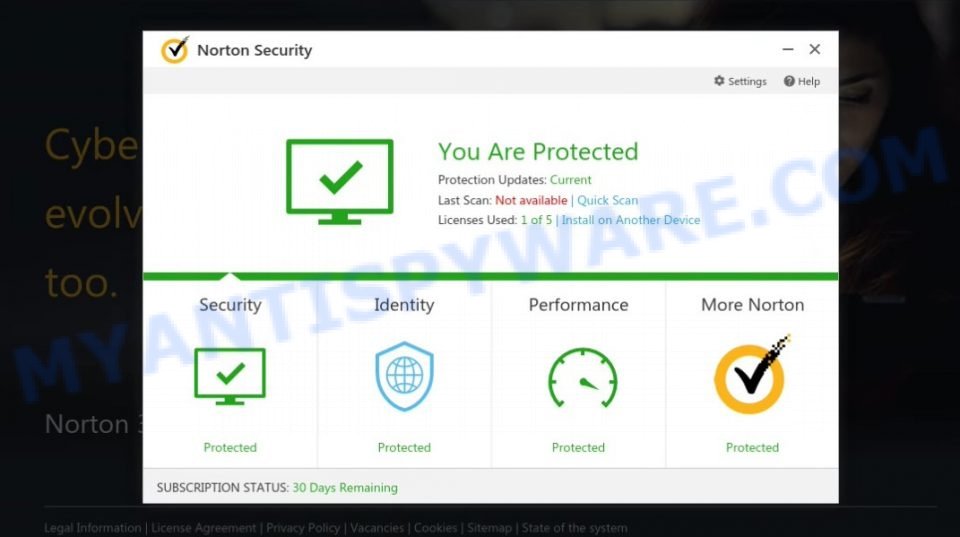Open the License Agreement footer link
The width and height of the screenshot is (960, 537).
[x=203, y=528]
